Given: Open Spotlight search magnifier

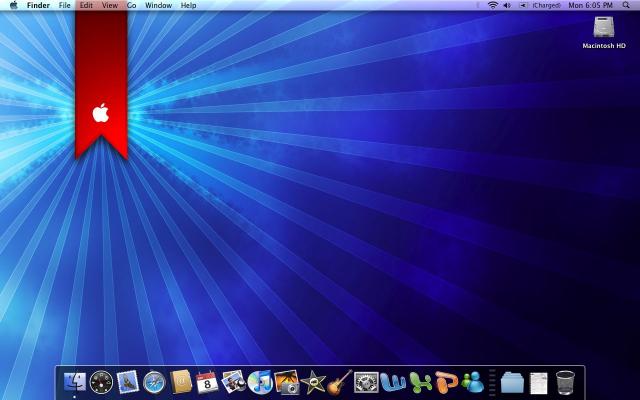Looking at the screenshot, I should click(626, 5).
